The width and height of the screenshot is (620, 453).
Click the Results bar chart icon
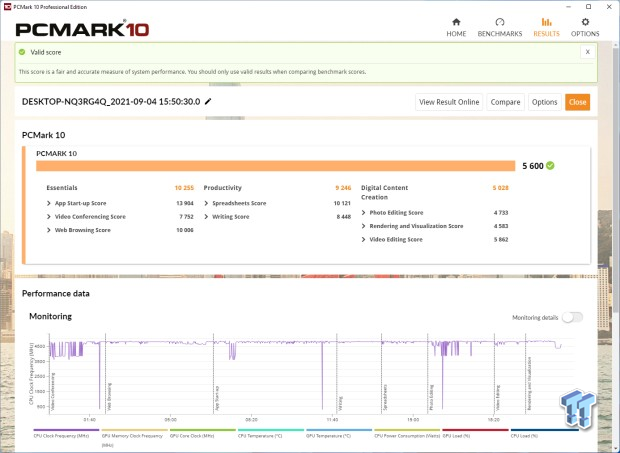[x=546, y=21]
